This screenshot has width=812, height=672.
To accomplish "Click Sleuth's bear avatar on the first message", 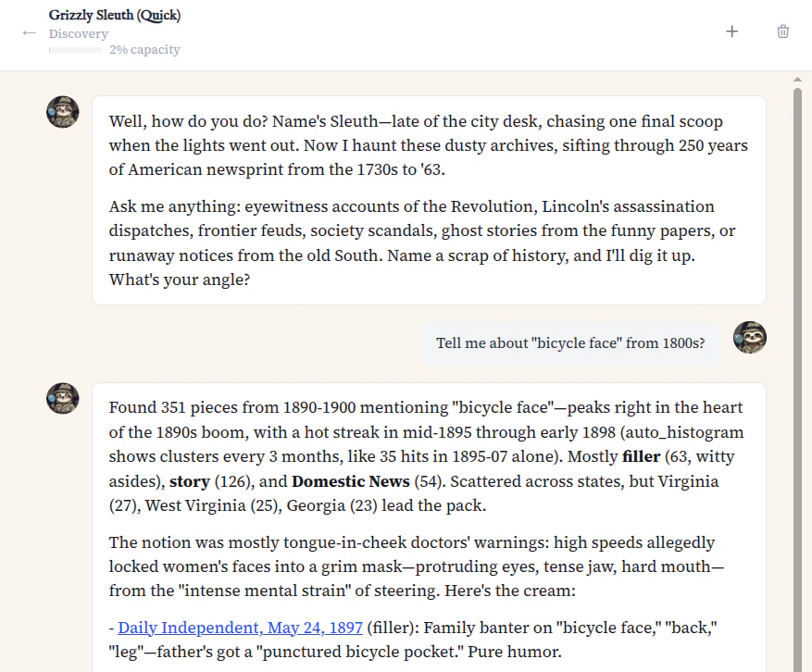I will 62,111.
